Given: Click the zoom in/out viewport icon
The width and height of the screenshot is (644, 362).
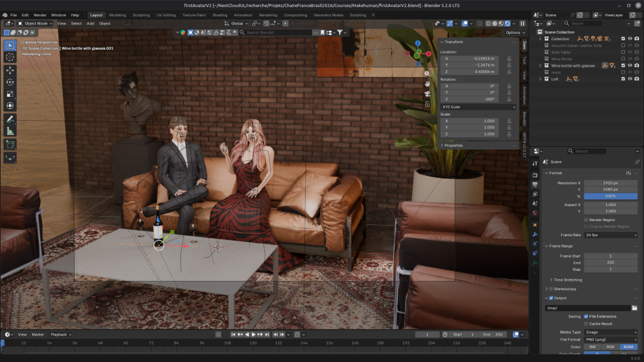Looking at the screenshot, I should (427, 74).
